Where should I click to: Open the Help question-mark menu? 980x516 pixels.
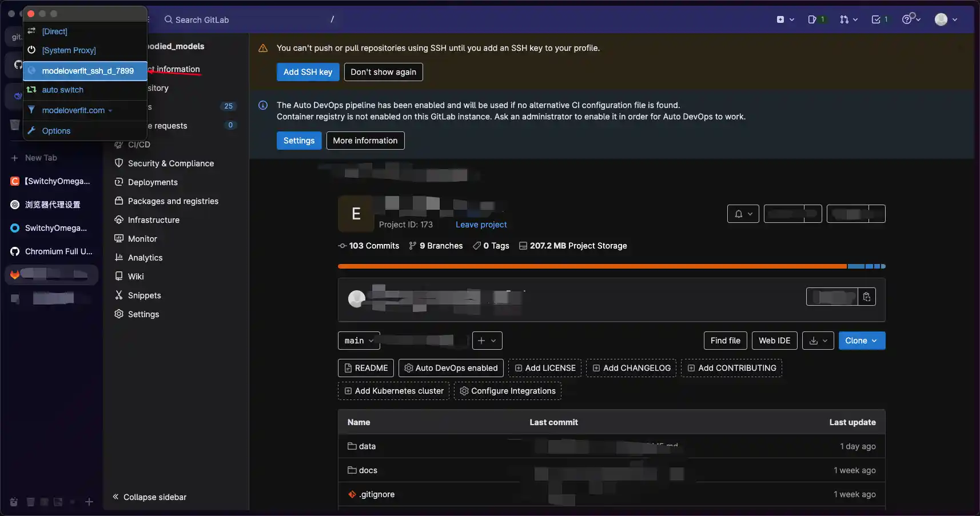pos(911,19)
